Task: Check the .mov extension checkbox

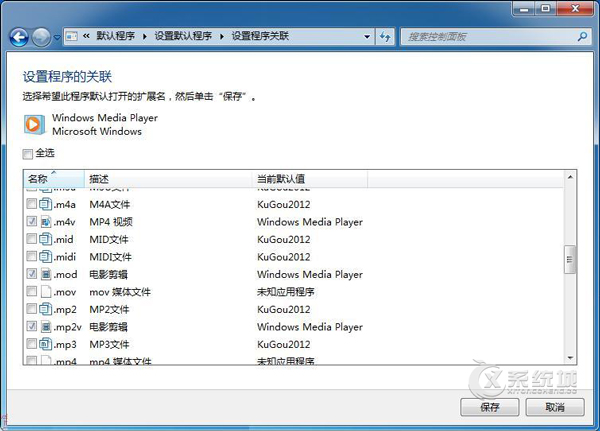Action: (32, 291)
